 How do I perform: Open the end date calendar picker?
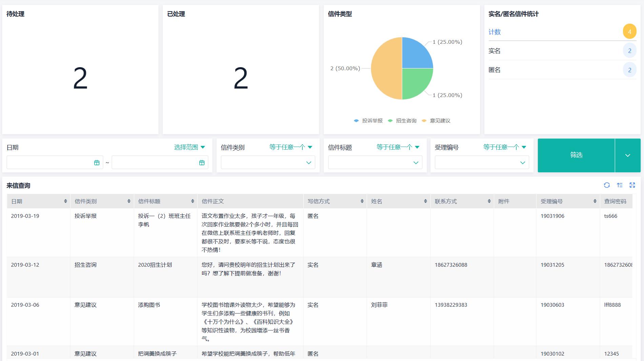pyautogui.click(x=201, y=162)
